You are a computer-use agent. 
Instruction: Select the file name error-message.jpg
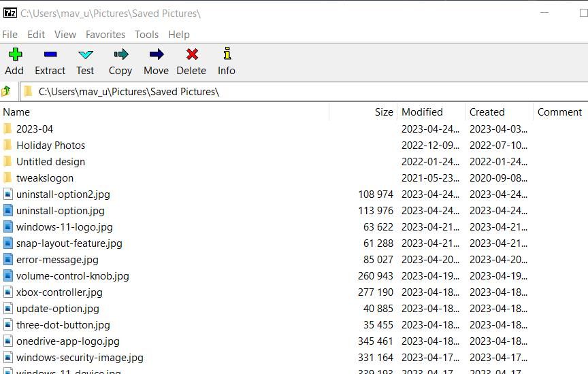coord(57,260)
